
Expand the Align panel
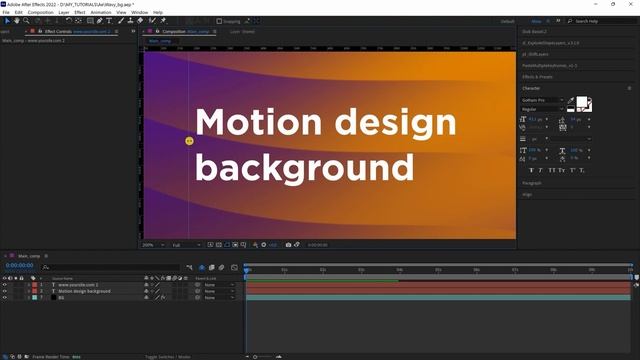point(527,195)
